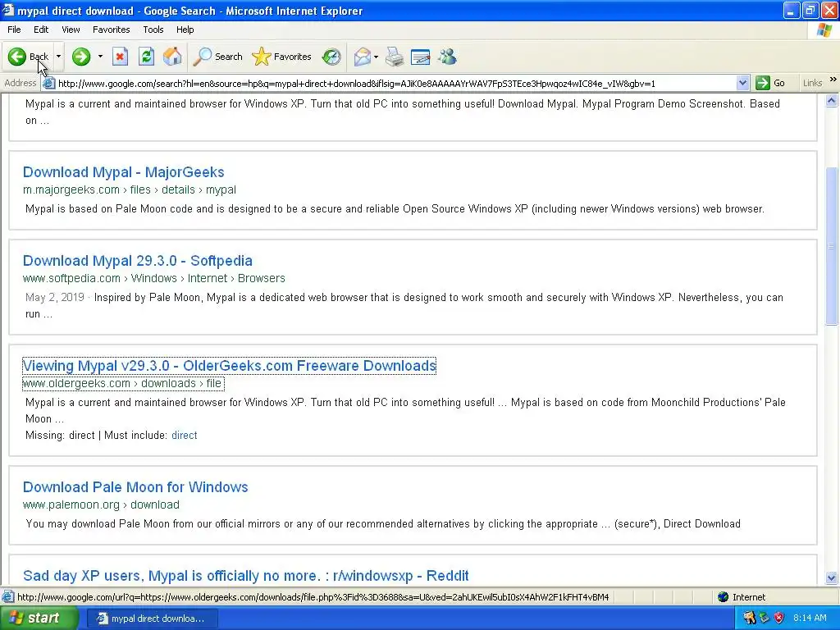
Task: Refresh the page with the Refresh icon
Action: pos(146,57)
